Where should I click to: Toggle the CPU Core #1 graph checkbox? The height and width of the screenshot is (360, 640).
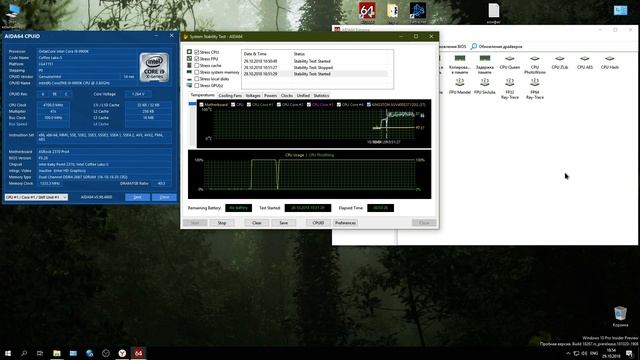tap(249, 104)
